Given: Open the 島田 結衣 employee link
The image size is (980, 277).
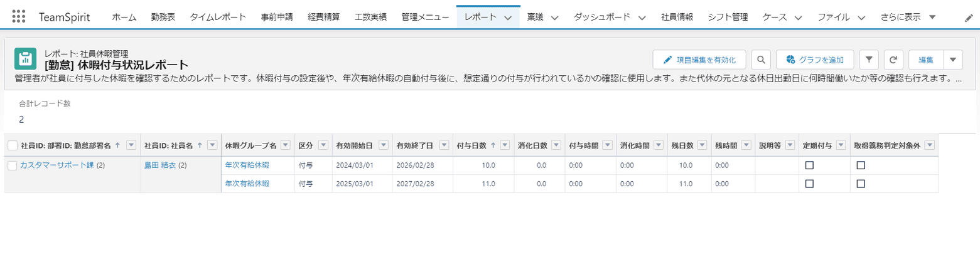Looking at the screenshot, I should click(160, 165).
